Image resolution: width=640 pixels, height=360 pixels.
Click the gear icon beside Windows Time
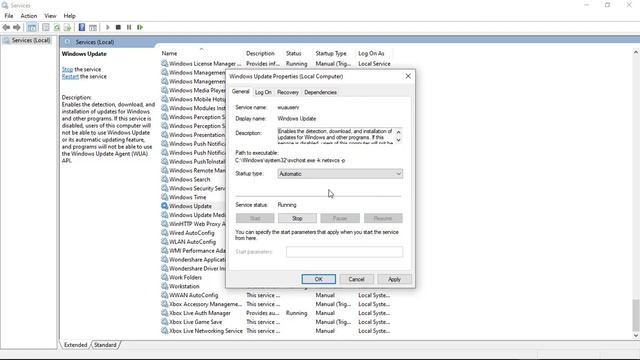pos(164,197)
